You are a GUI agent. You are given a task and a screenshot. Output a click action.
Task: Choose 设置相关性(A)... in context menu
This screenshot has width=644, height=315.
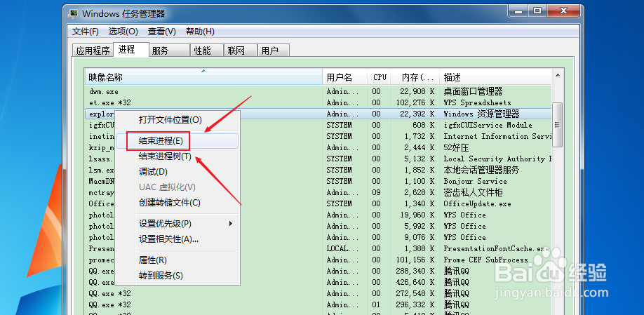(177, 239)
